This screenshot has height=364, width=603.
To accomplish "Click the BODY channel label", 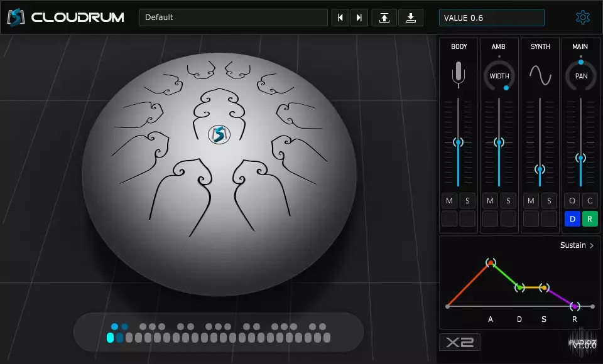I will (459, 46).
